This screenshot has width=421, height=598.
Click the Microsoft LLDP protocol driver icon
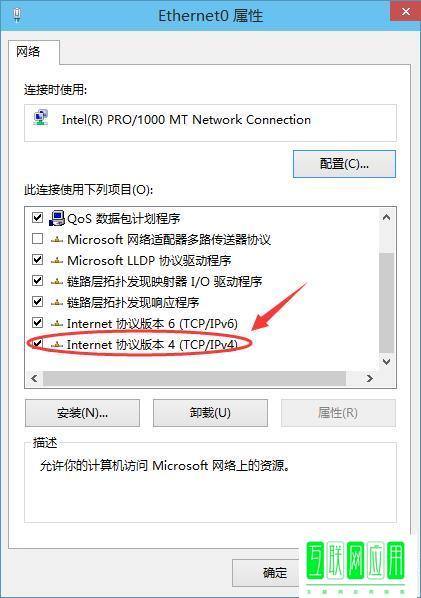57,261
